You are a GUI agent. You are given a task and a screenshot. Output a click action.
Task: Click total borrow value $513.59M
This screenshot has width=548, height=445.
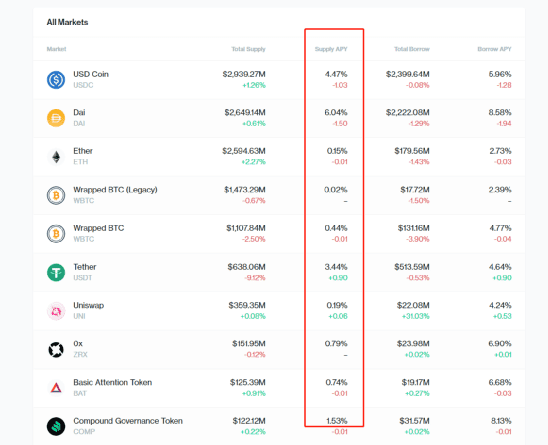412,267
